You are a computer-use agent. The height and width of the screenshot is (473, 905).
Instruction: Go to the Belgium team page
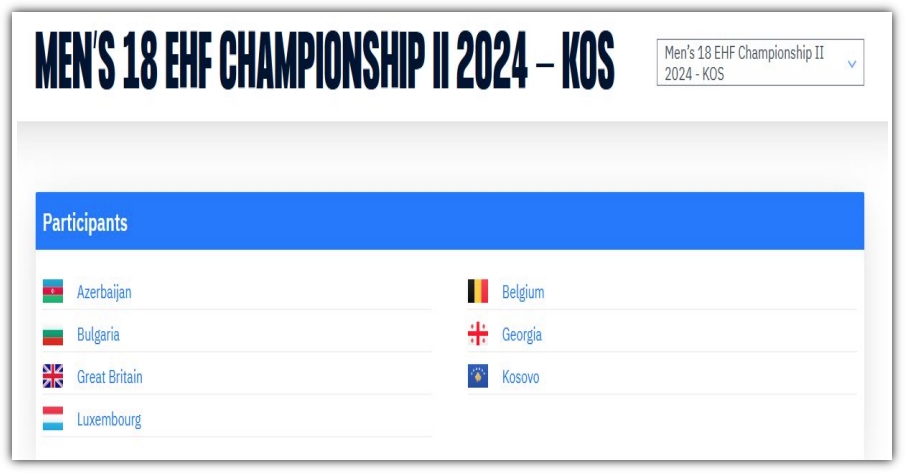[523, 292]
